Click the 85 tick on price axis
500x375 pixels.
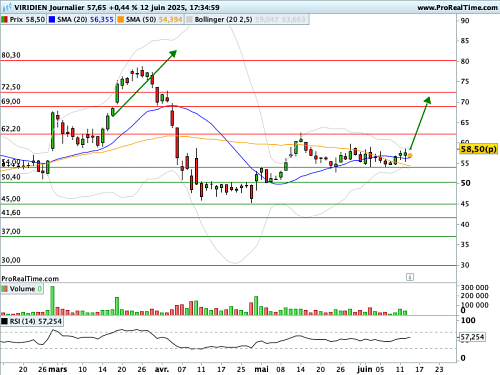(465, 41)
